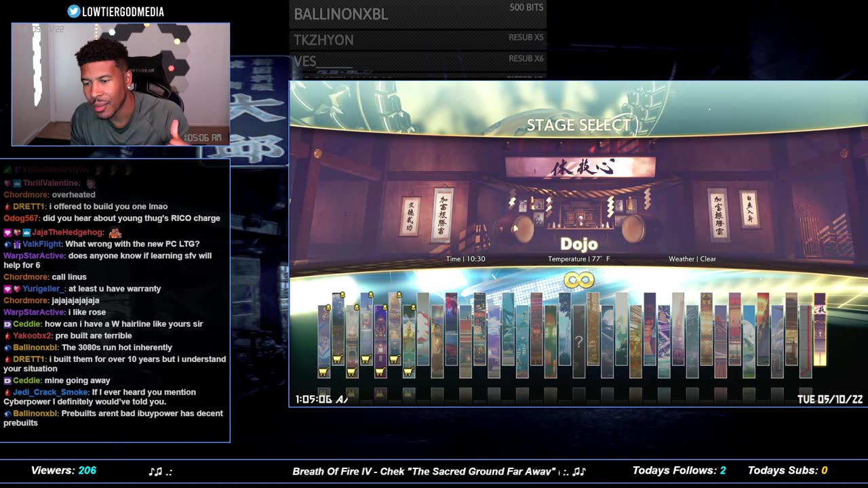Click '500 BITS' alert label

[526, 7]
